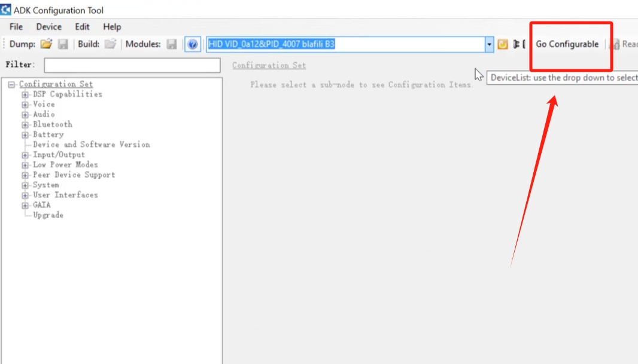The width and height of the screenshot is (638, 364).
Task: Expand the Low Power Modes node
Action: tap(25, 166)
